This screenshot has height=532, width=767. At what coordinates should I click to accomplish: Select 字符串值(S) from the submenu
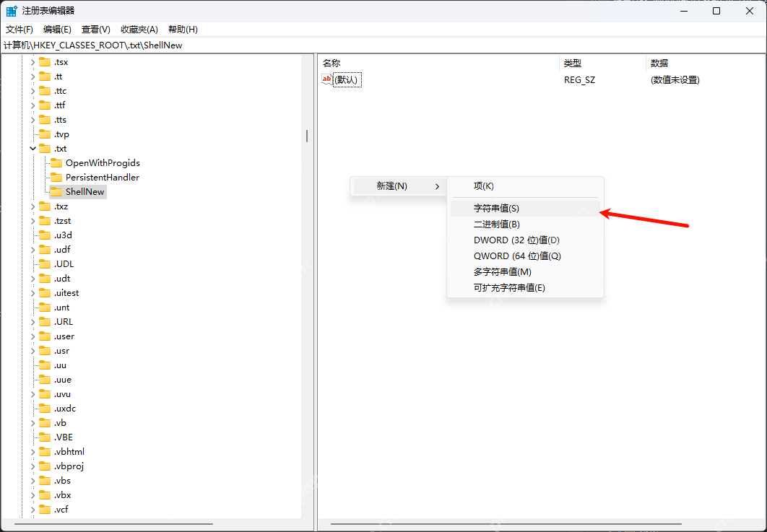(525, 209)
